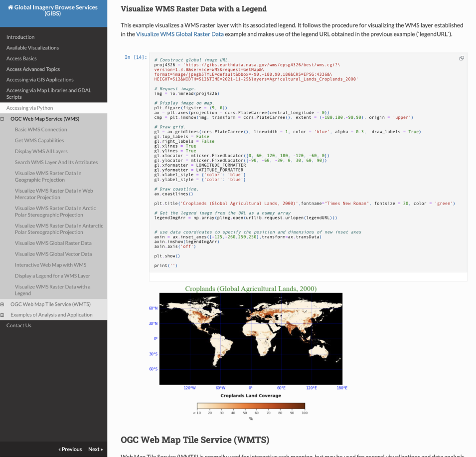The height and width of the screenshot is (457, 476).
Task: Collapse the OGC Web Map Service (WMS) section
Action: click(3, 119)
